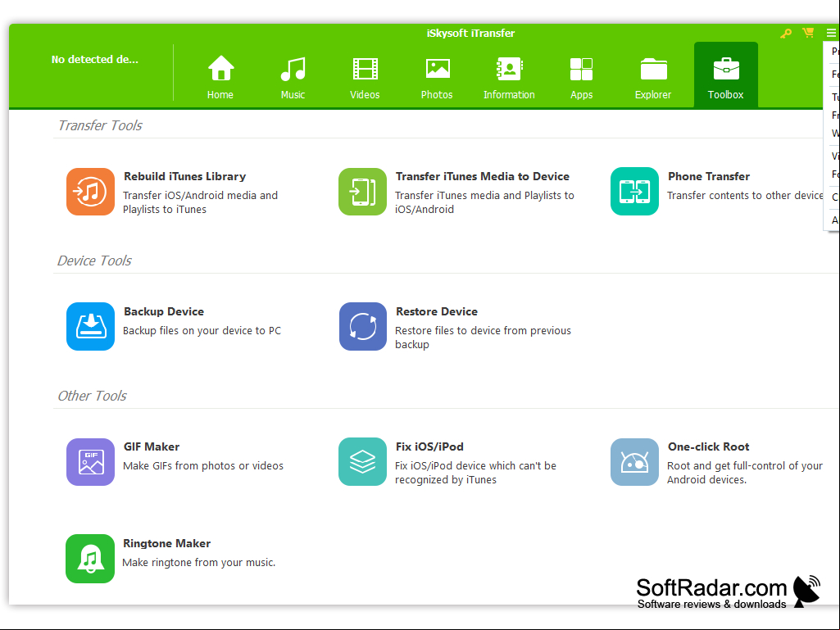Switch to the Apps tab
Image resolution: width=840 pixels, height=630 pixels.
[x=581, y=76]
